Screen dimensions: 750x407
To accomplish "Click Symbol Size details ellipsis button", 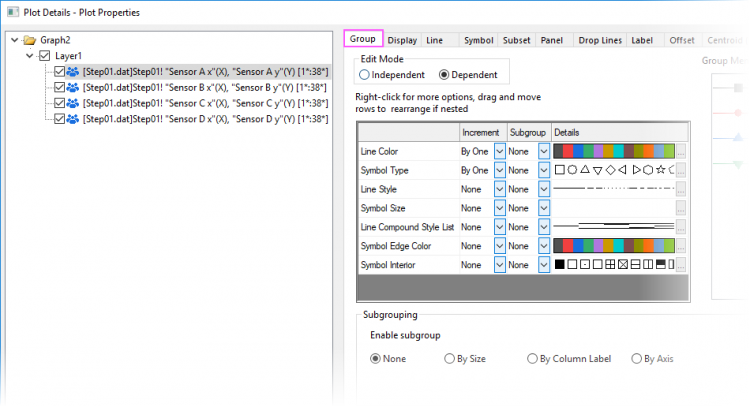I will coord(681,208).
